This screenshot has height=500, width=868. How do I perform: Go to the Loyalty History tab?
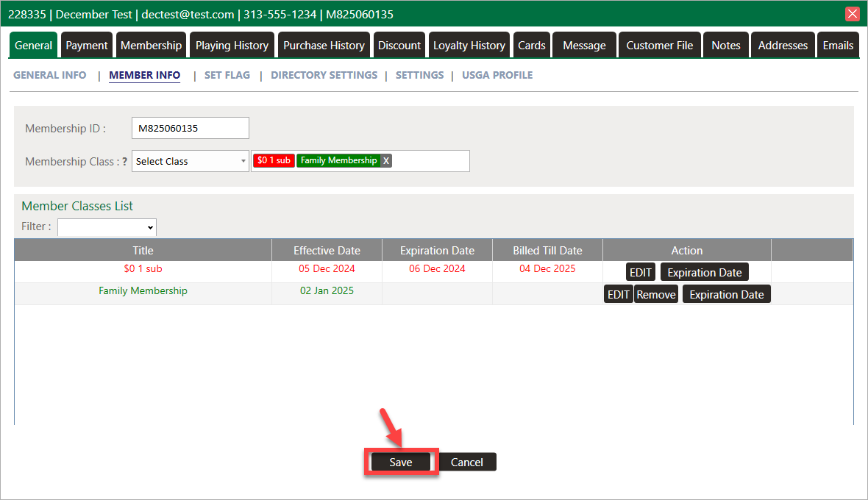coord(469,46)
